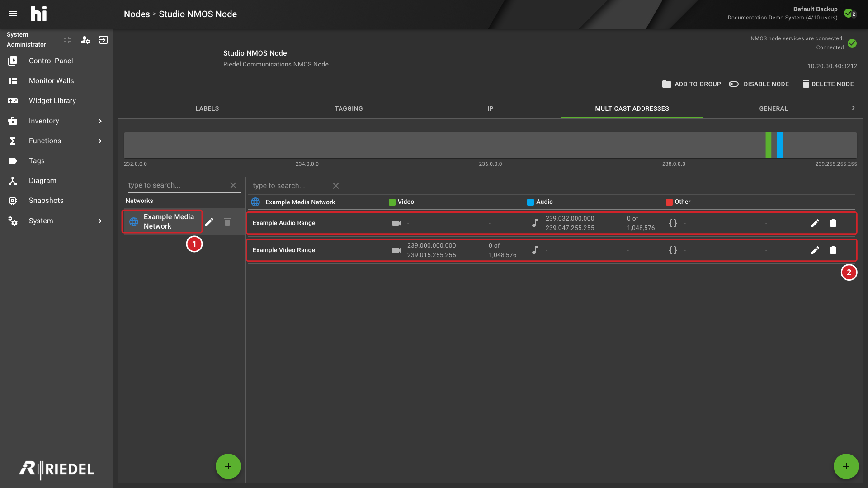Click Default Backup status check icon
This screenshot has width=868, height=488.
point(849,13)
